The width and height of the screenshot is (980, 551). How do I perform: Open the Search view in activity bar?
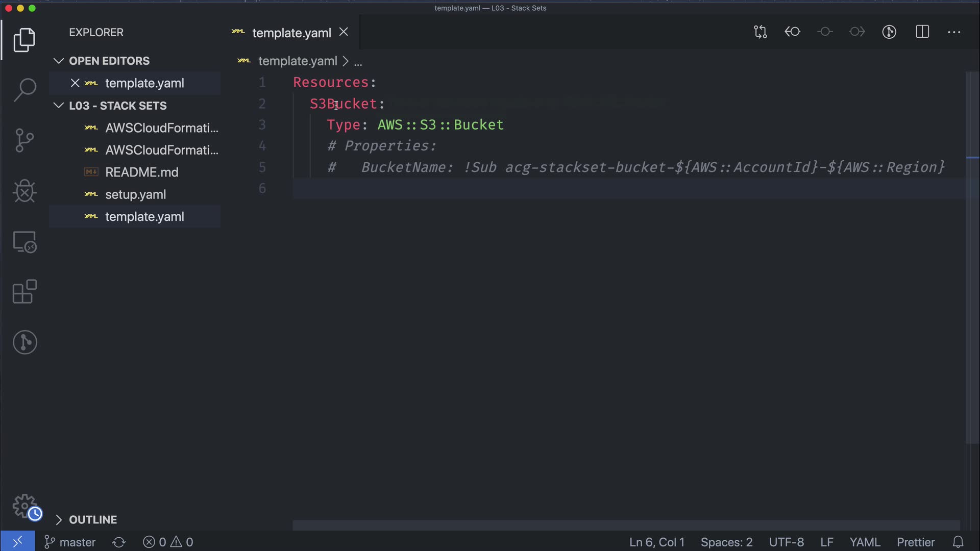[24, 90]
